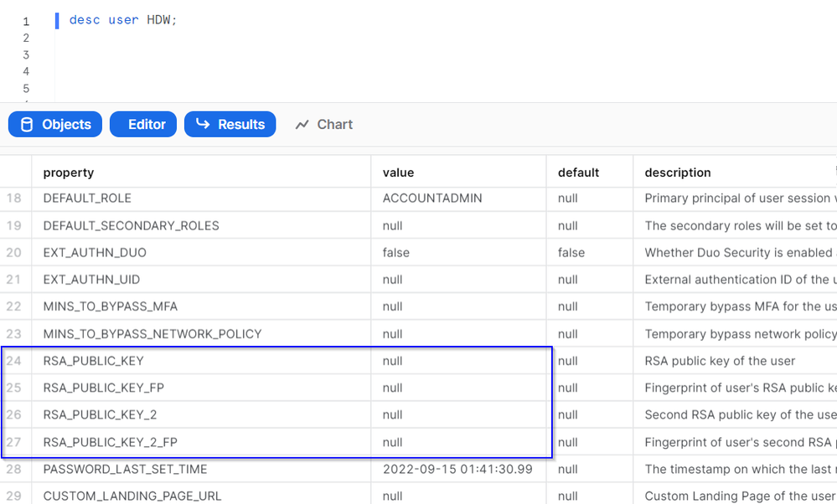Screen dimensions: 837x504
Task: Switch to the Editor view
Action: (x=143, y=125)
